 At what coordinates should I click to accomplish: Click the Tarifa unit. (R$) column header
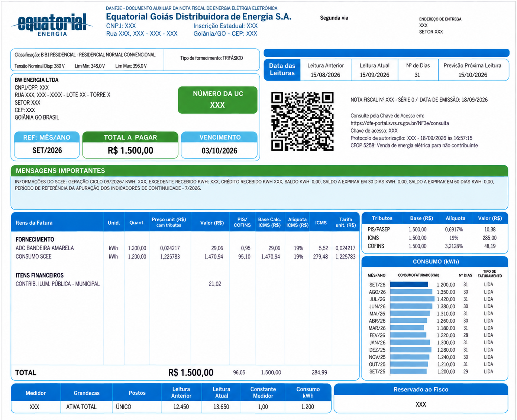click(x=346, y=222)
